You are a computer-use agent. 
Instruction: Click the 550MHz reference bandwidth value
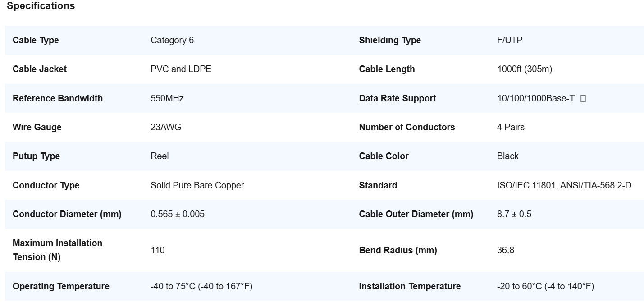[167, 98]
